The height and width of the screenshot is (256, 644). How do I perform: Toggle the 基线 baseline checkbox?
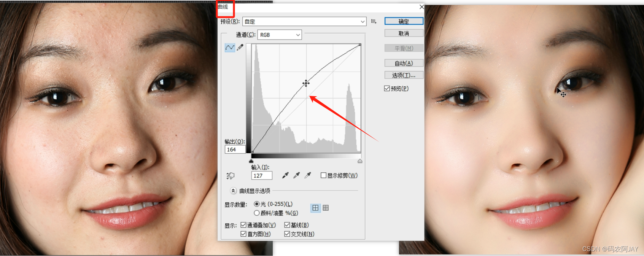287,225
